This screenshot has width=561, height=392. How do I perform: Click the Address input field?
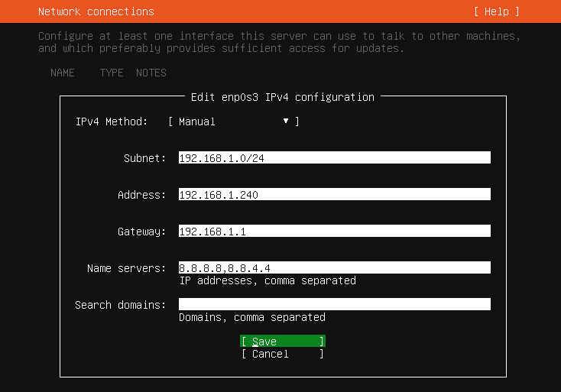tap(335, 195)
